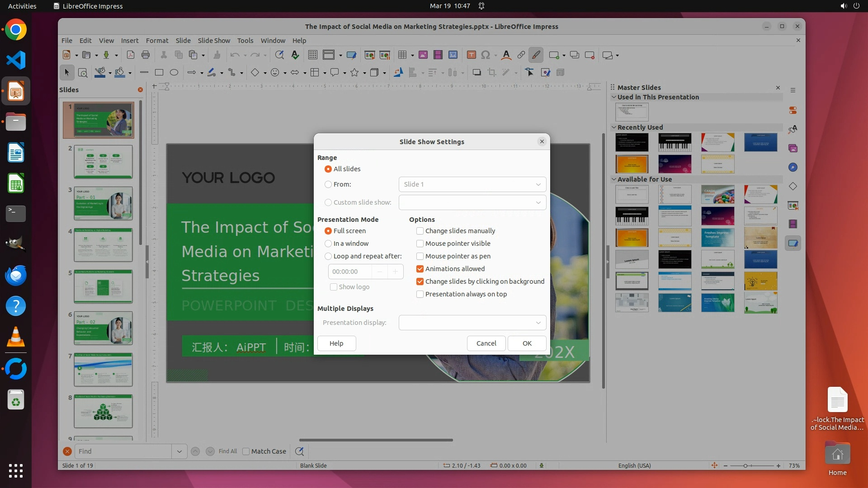The height and width of the screenshot is (488, 868).
Task: Click the Print icon in toolbar
Action: click(x=146, y=55)
